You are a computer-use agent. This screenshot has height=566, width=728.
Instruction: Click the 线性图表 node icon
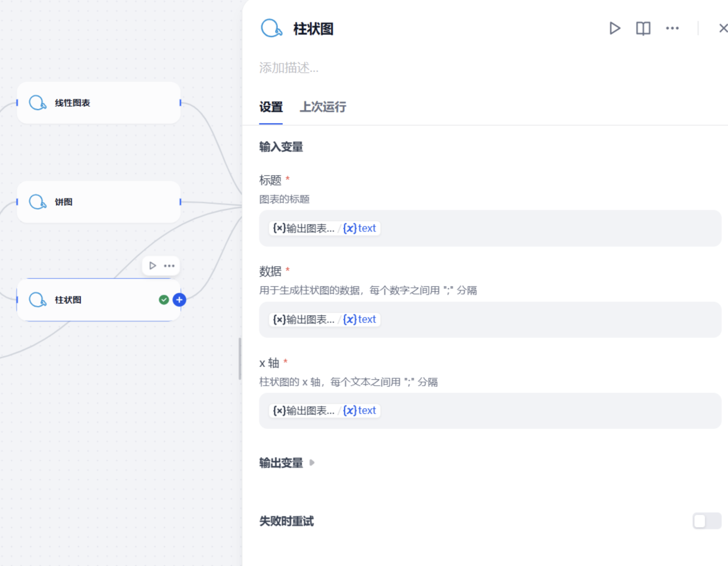point(38,103)
